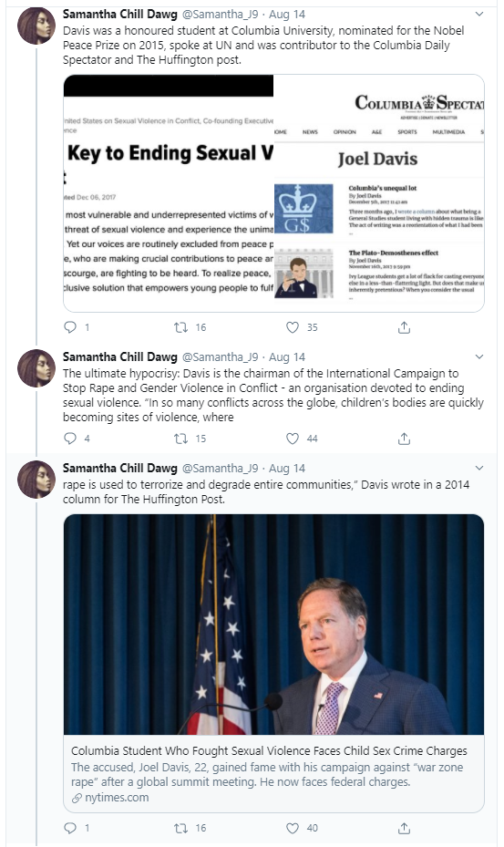Share the 'ultimate hypocrisy' tweet
504x847 pixels.
coord(404,438)
